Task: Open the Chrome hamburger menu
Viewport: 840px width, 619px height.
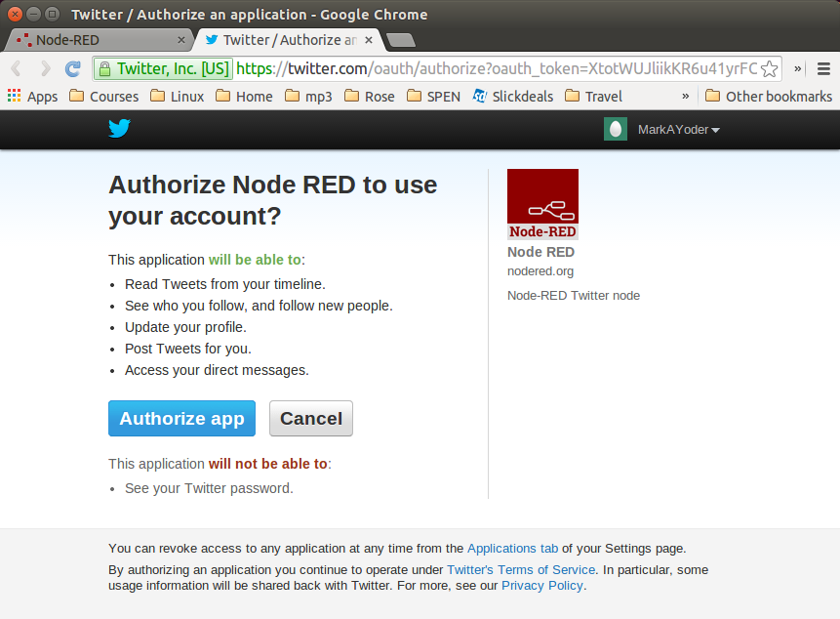Action: pos(822,69)
